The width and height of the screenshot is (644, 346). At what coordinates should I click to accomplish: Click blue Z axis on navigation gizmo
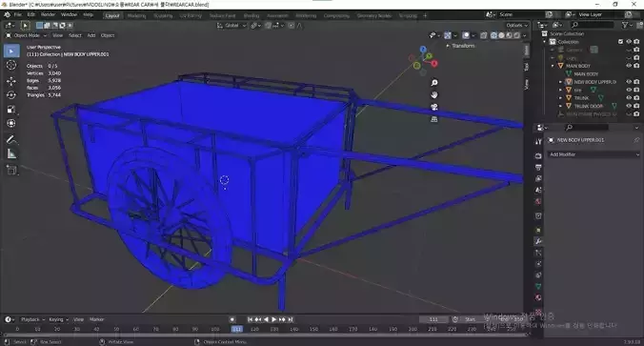click(x=423, y=50)
